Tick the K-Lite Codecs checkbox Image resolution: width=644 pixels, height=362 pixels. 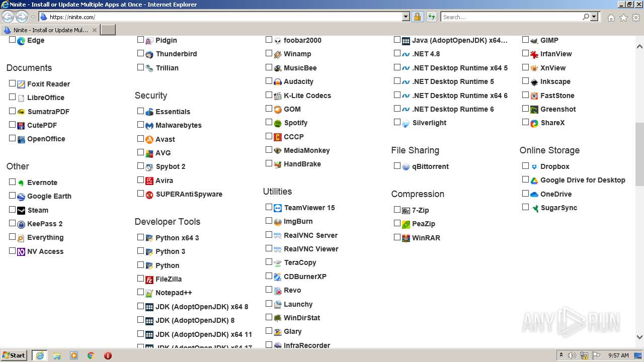click(269, 95)
